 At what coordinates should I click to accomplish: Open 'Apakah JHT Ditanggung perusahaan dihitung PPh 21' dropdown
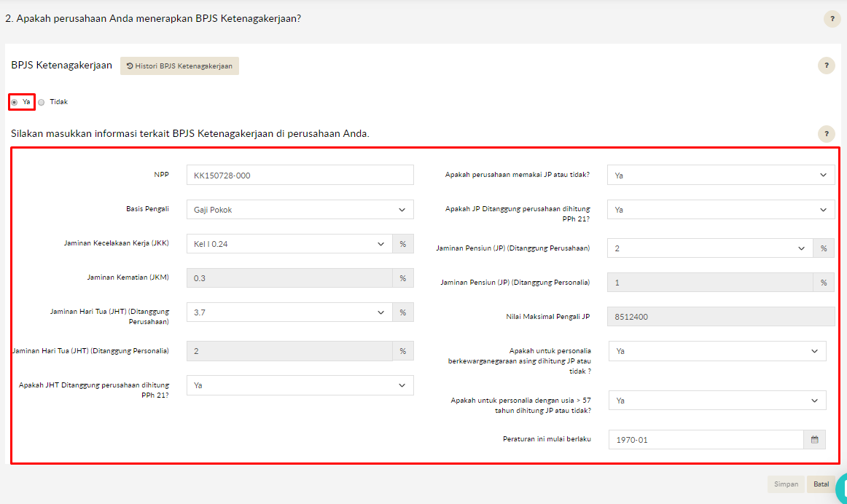click(x=300, y=385)
